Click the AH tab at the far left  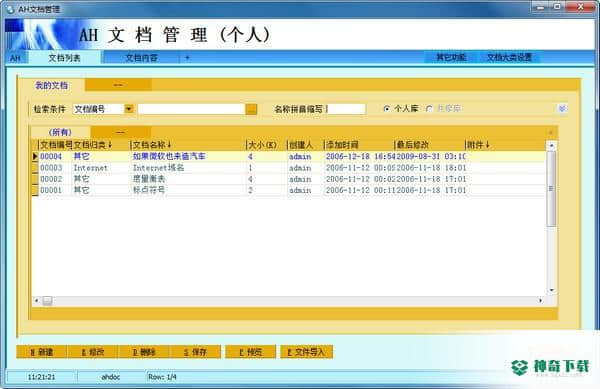(x=15, y=58)
